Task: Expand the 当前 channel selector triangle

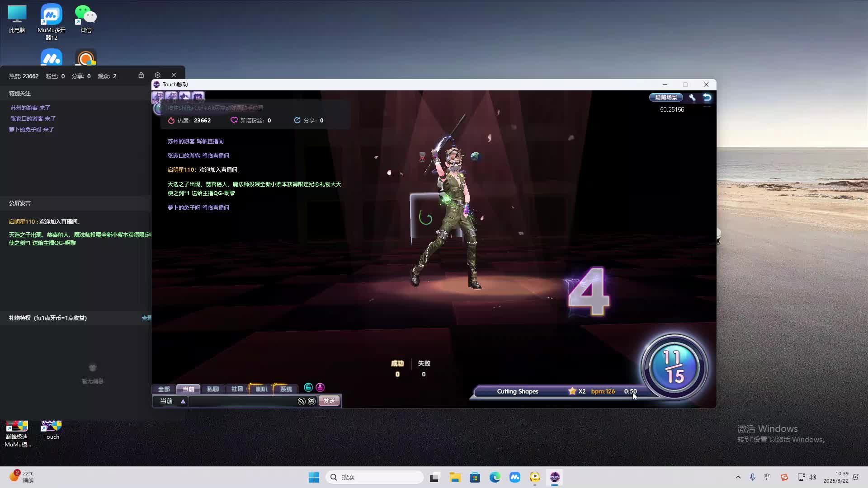Action: (x=182, y=401)
